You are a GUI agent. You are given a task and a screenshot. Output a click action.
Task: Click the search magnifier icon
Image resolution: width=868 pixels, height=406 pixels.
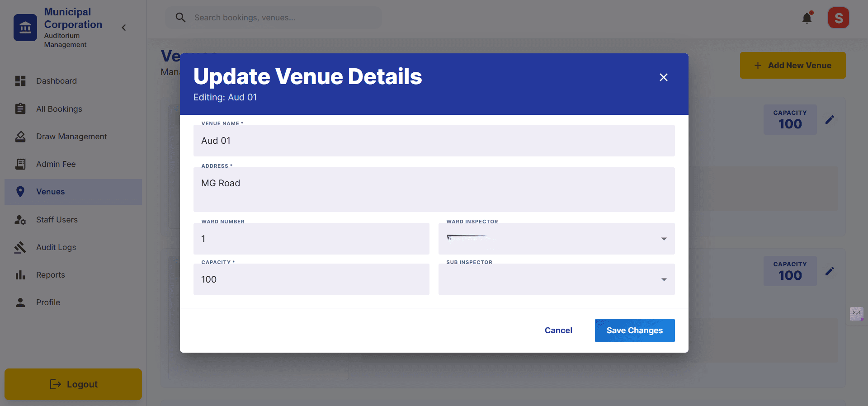click(x=180, y=18)
